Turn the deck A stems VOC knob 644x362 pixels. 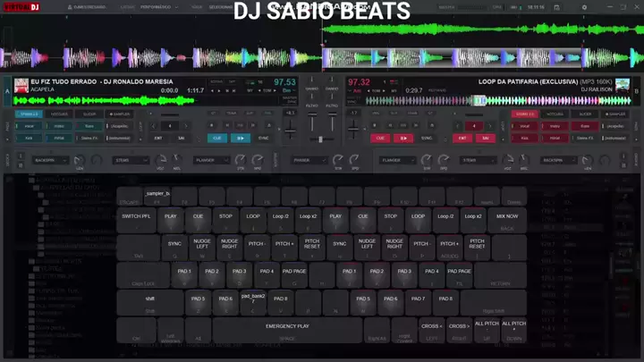click(161, 161)
